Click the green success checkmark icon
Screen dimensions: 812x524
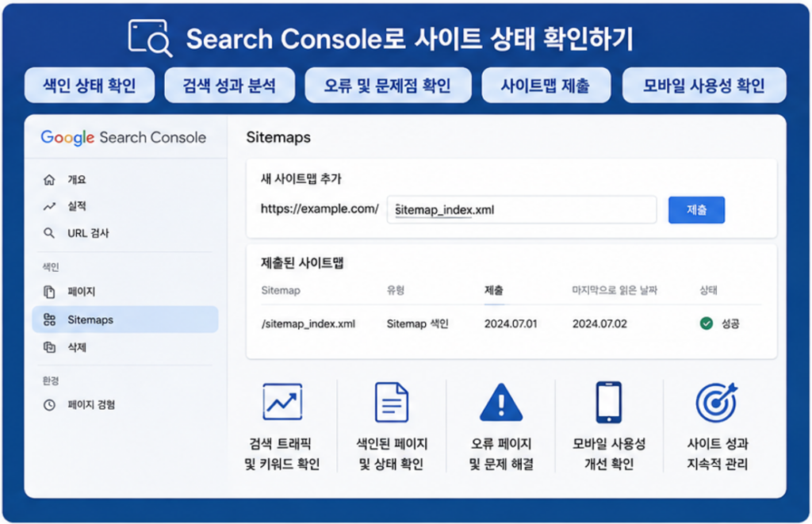tap(707, 323)
